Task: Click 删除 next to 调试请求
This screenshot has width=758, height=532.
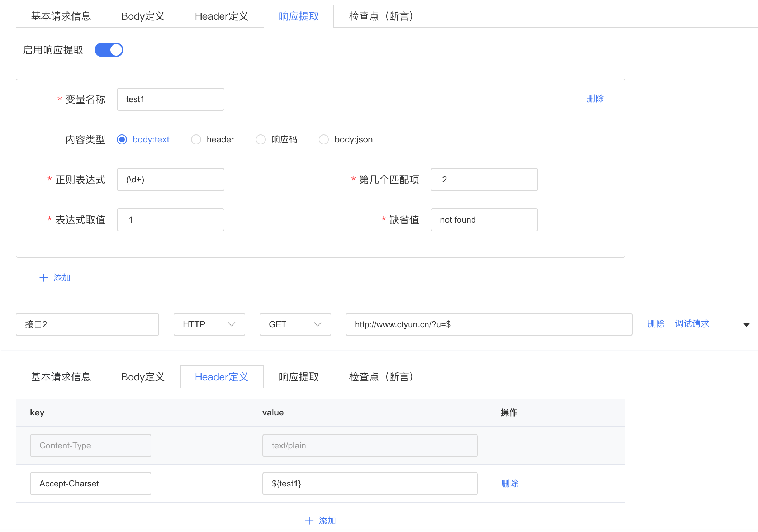Action: pos(656,324)
